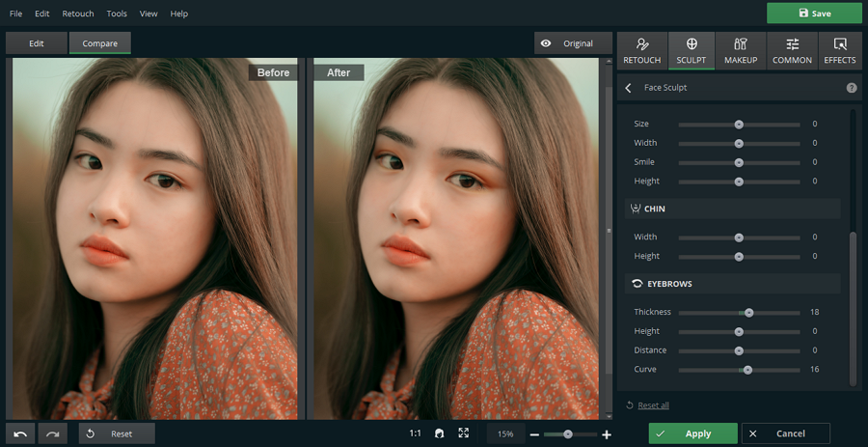
Task: Open the Retouch tools panel
Action: click(642, 51)
